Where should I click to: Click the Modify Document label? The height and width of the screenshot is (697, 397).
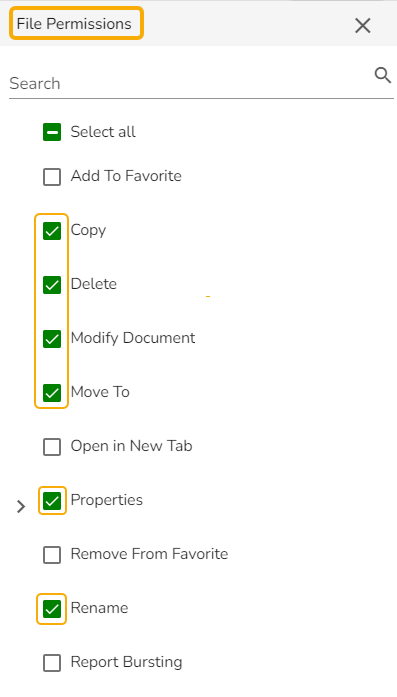coord(132,338)
